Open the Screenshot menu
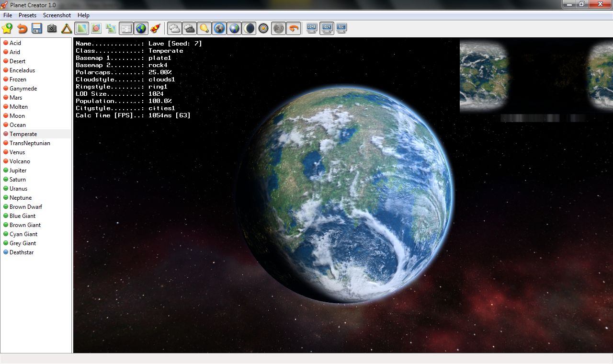This screenshot has height=364, width=613. [x=57, y=15]
